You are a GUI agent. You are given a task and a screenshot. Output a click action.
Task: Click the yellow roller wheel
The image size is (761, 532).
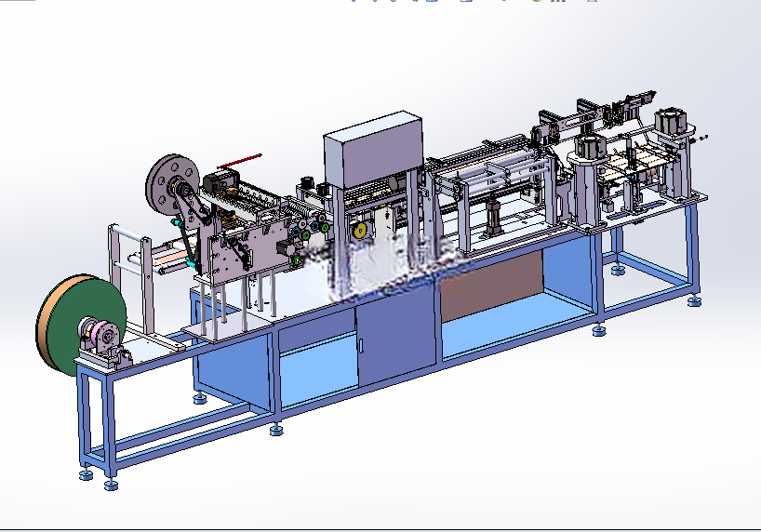pos(360,231)
